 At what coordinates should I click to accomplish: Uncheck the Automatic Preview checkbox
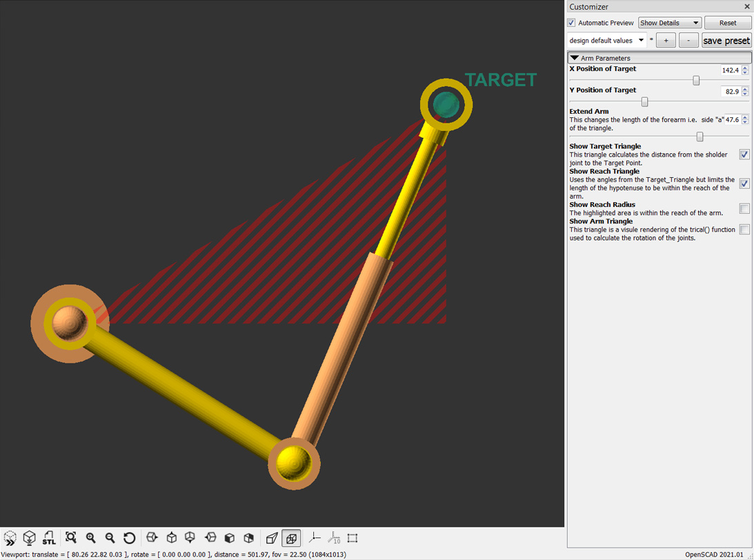[571, 23]
